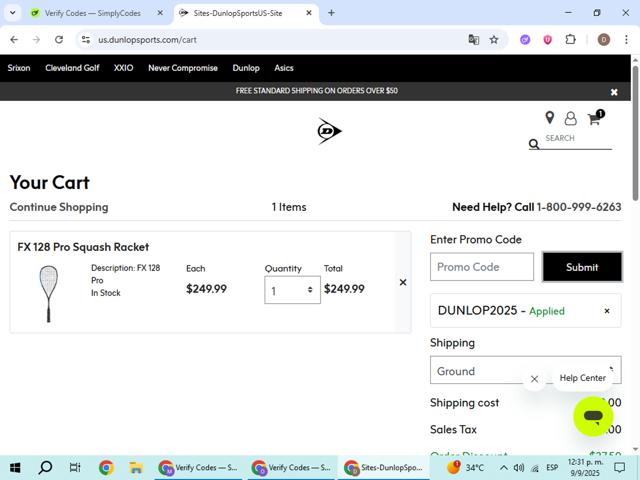The height and width of the screenshot is (480, 640).
Task: Click the browser forward arrow
Action: (36, 40)
